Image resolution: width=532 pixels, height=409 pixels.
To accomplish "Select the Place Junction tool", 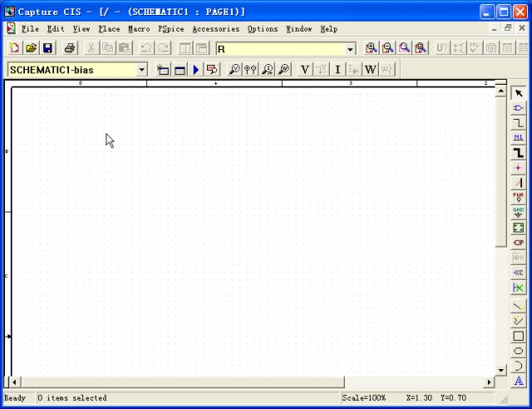I will click(519, 168).
